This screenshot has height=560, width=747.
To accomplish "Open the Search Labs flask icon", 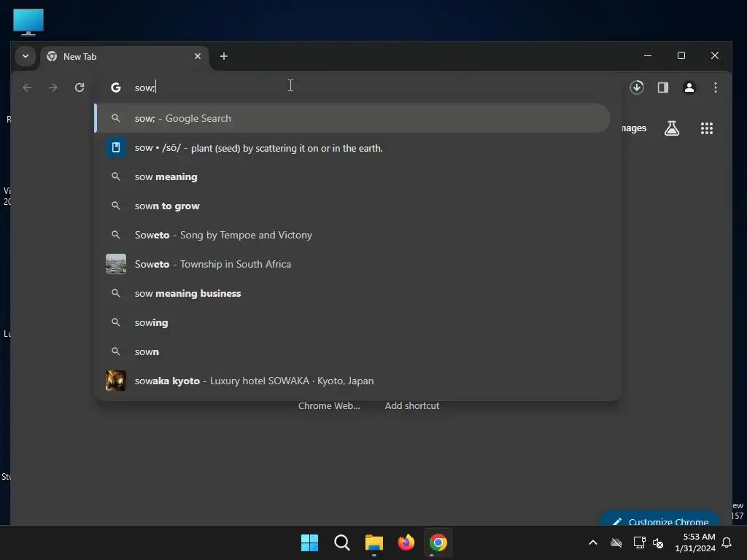I will [x=672, y=128].
